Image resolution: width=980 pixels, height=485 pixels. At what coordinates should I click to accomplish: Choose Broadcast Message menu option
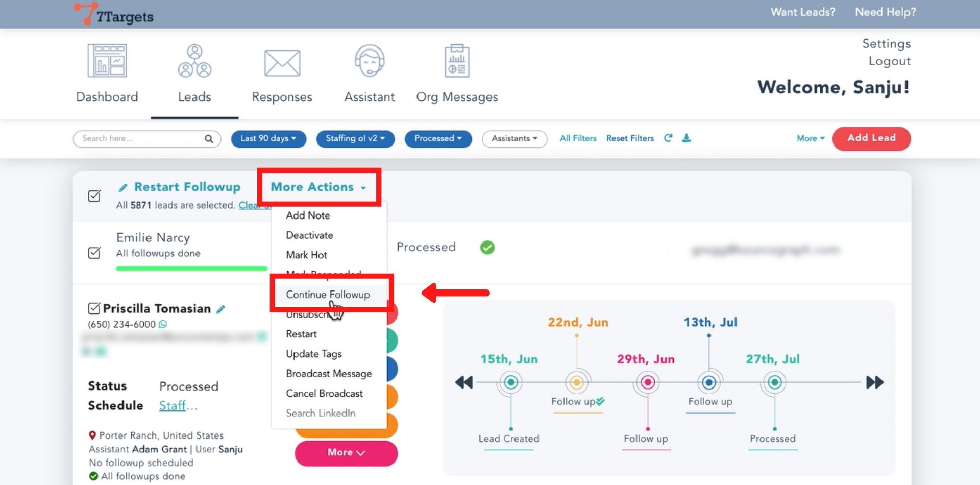tap(329, 374)
